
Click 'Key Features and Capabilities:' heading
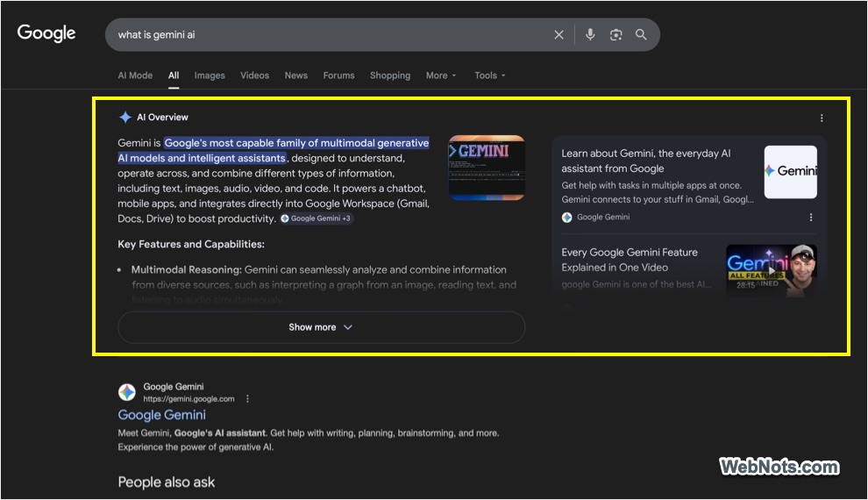tap(191, 244)
